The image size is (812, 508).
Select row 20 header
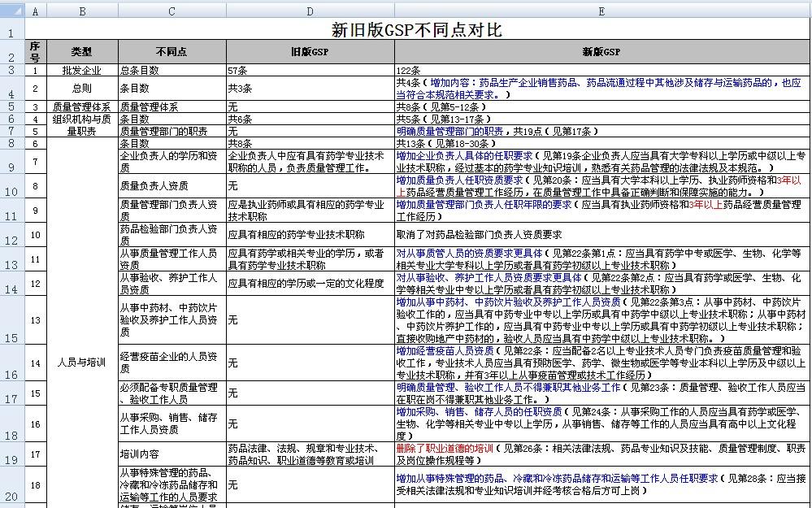click(12, 484)
